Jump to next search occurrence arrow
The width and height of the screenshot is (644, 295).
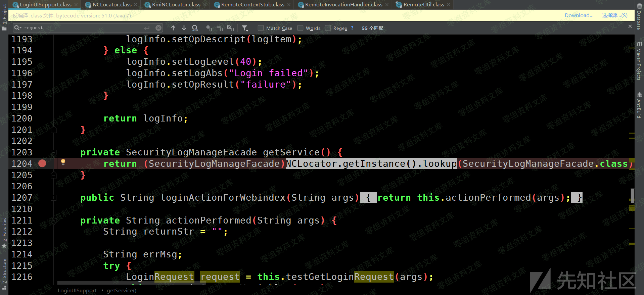click(184, 28)
